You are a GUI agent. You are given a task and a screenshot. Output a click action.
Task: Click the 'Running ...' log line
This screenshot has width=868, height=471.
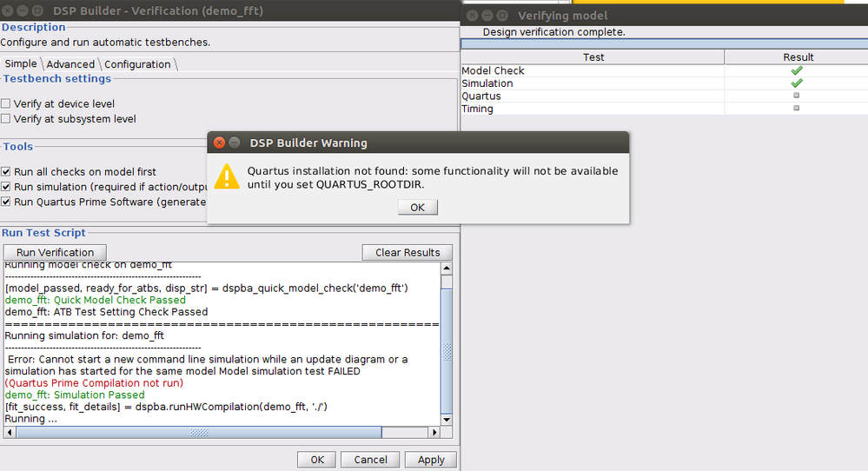[x=31, y=418]
